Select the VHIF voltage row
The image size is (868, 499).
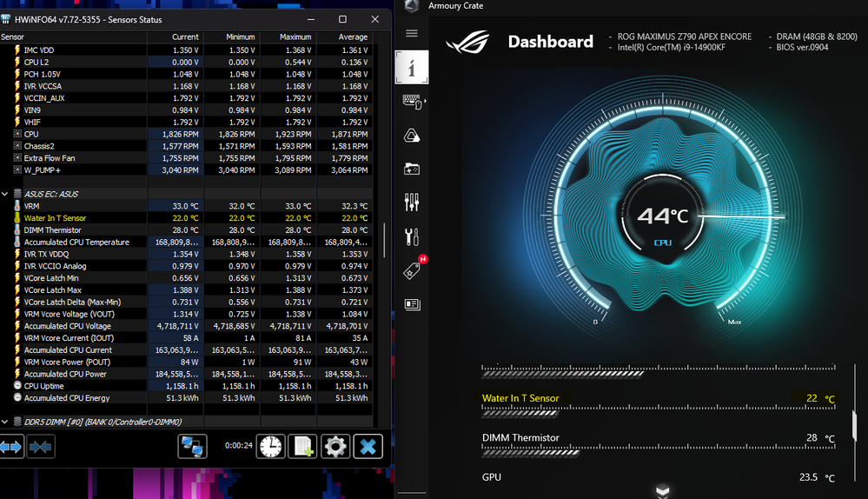pos(186,122)
